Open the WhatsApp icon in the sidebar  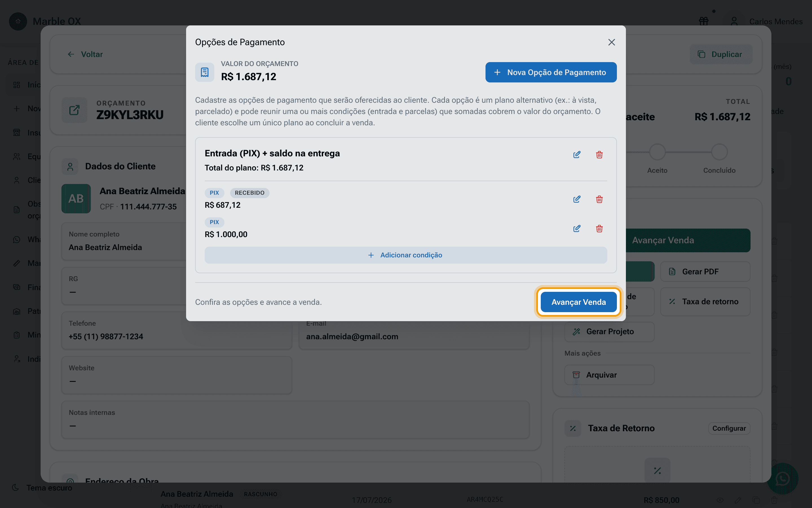[17, 240]
